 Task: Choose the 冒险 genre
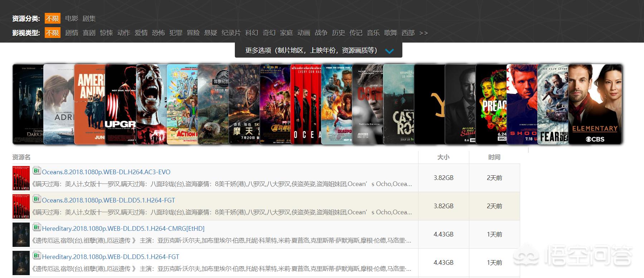pyautogui.click(x=193, y=33)
